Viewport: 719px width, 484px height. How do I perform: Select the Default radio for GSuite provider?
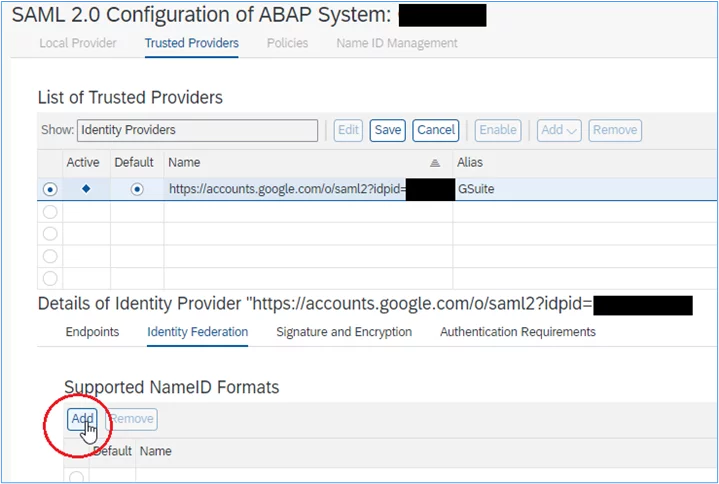137,189
